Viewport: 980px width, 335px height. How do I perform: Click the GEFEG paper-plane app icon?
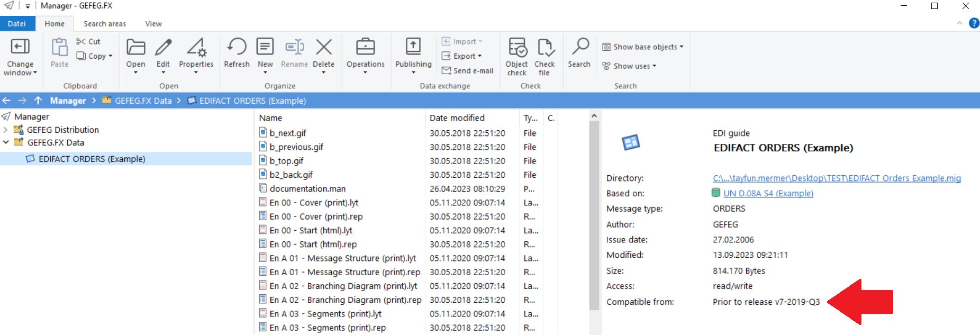(x=9, y=5)
